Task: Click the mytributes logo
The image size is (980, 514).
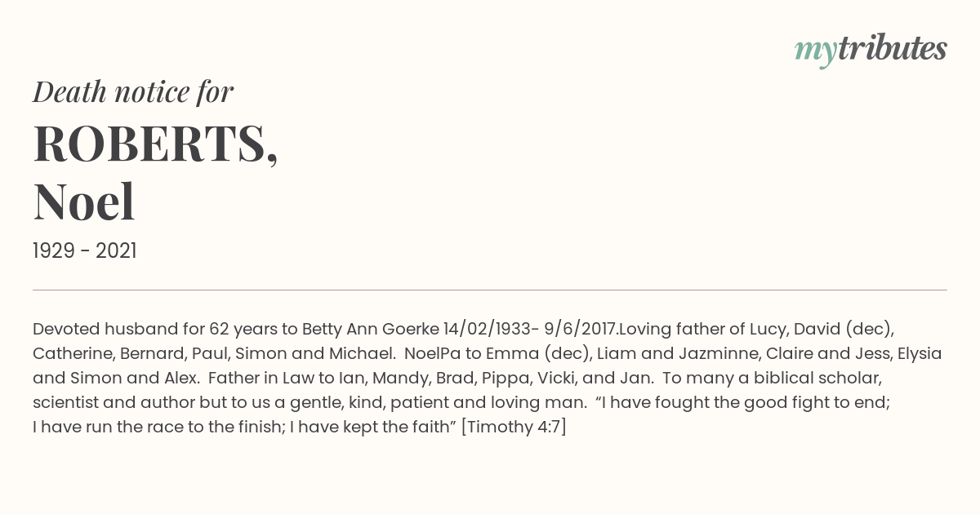Action: pos(871,50)
